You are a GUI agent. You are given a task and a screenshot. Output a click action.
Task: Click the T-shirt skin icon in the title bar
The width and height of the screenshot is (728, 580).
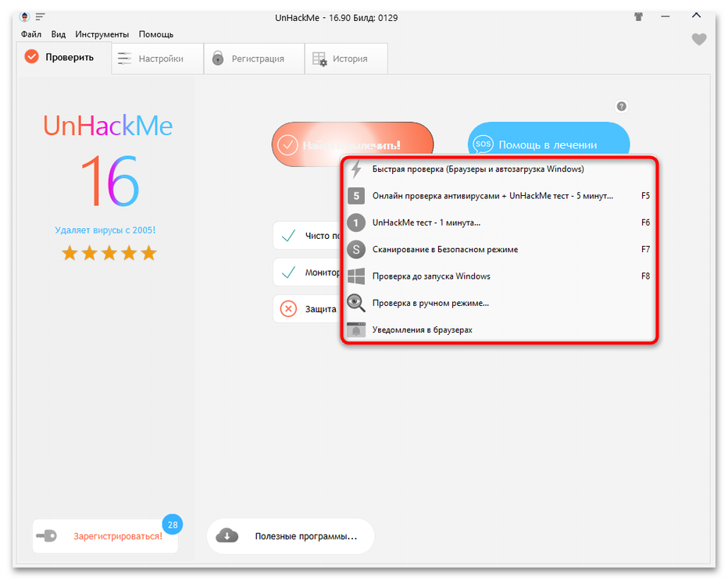(x=638, y=16)
